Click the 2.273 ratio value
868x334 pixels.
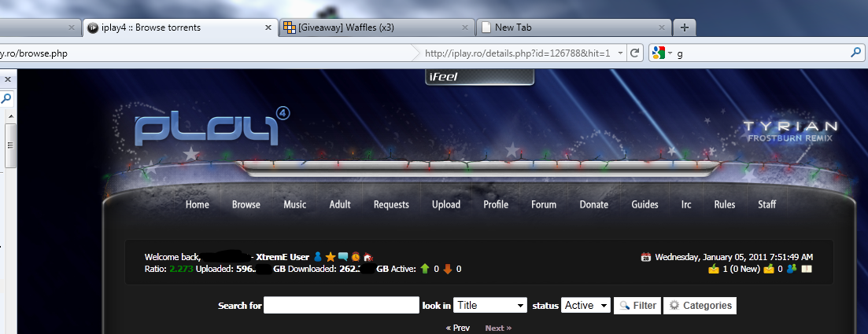(182, 270)
